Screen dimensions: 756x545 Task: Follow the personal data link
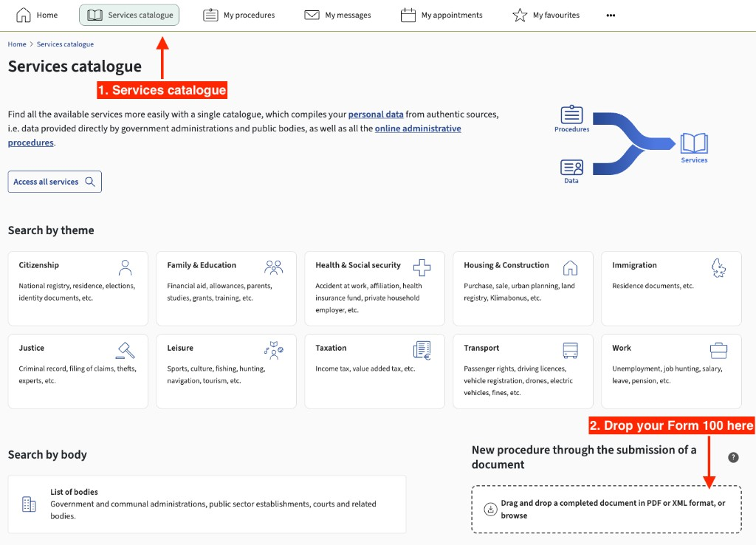coord(376,114)
